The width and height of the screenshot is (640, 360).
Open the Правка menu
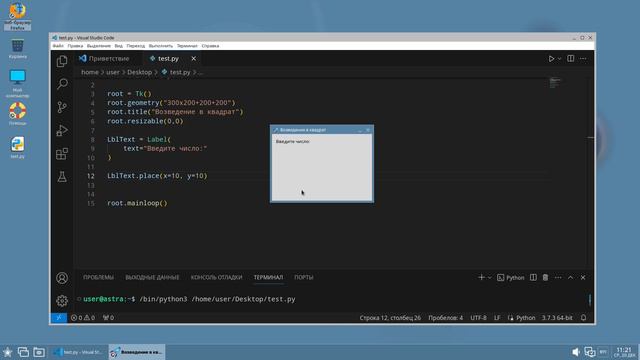pyautogui.click(x=75, y=46)
